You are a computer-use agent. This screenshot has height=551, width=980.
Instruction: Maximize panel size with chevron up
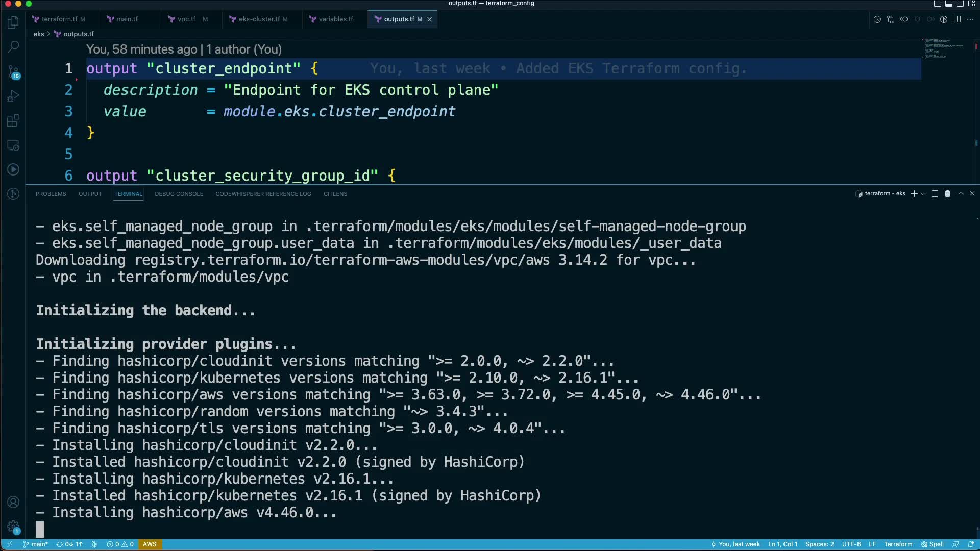point(961,194)
